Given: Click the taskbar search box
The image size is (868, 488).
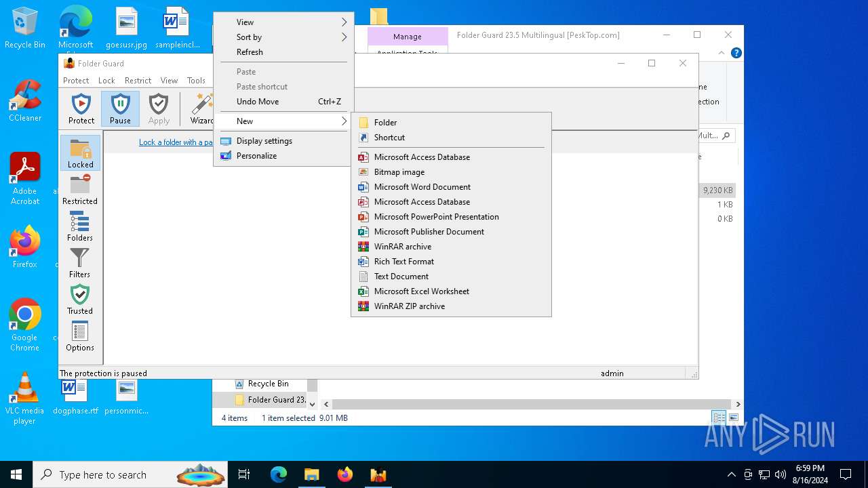Looking at the screenshot, I should coord(130,474).
